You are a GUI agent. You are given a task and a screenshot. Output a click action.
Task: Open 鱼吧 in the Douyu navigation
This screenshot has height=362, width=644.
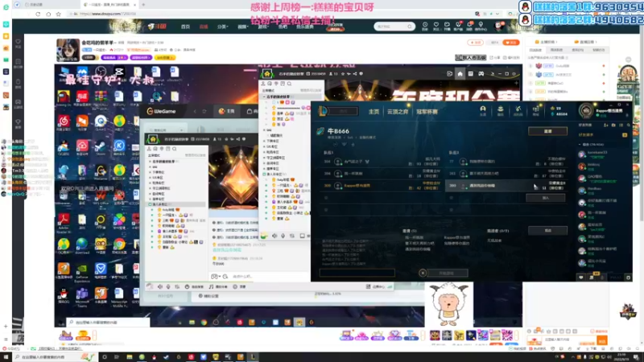[283, 27]
